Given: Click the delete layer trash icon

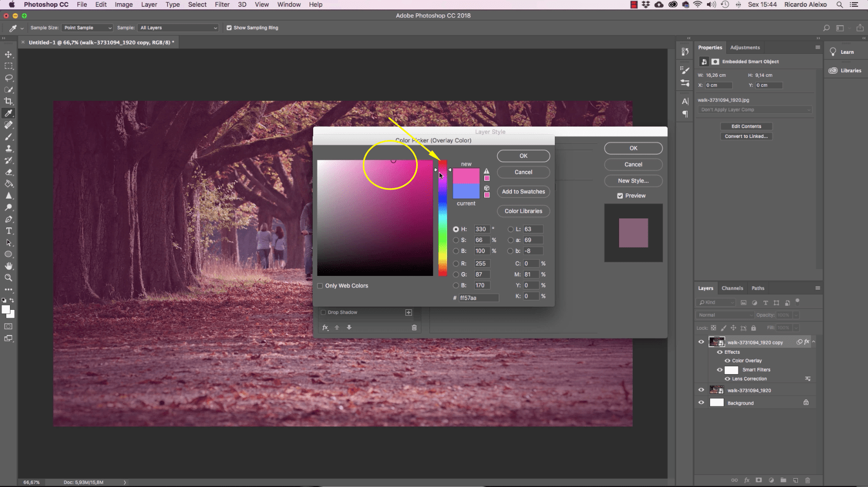Looking at the screenshot, I should (807, 480).
